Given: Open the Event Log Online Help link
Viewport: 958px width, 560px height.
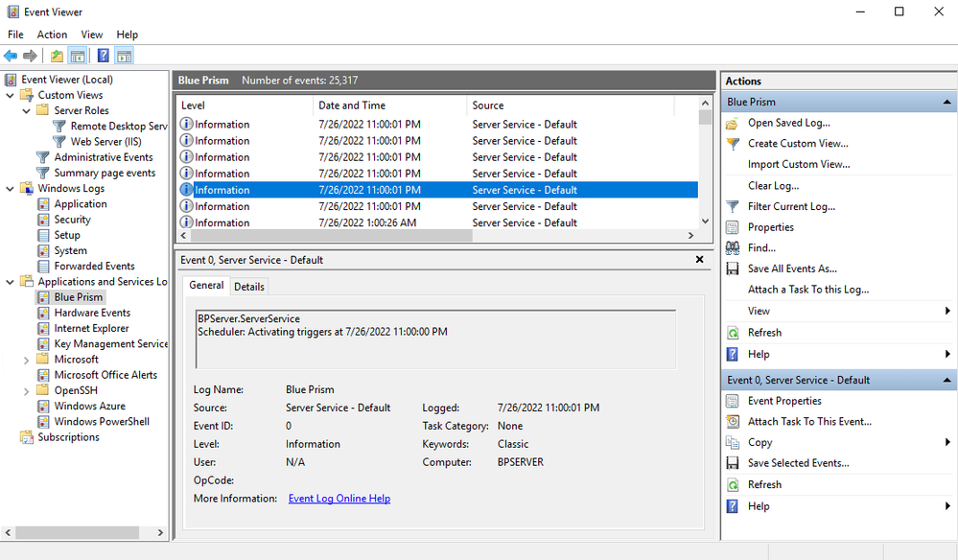Looking at the screenshot, I should [339, 499].
